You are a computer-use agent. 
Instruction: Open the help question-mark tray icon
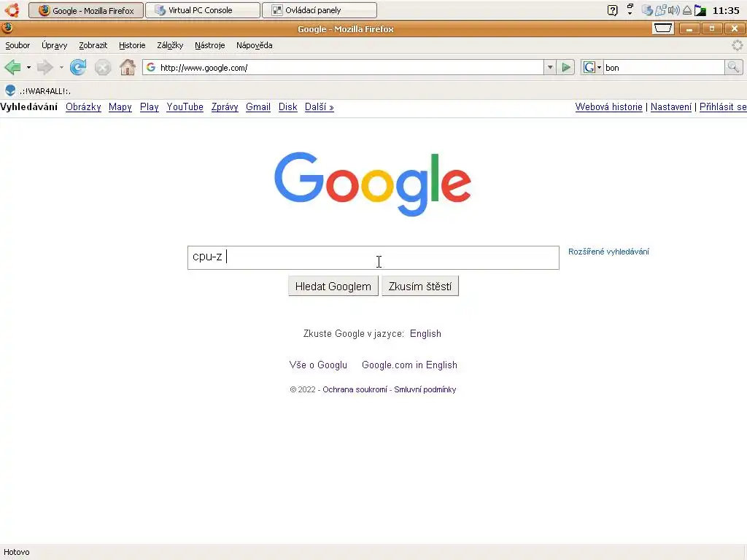point(613,10)
